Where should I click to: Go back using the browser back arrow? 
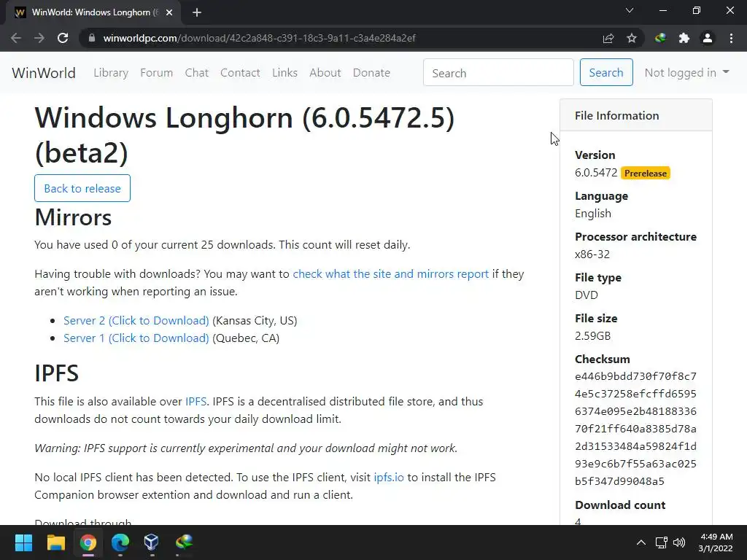coord(16,38)
